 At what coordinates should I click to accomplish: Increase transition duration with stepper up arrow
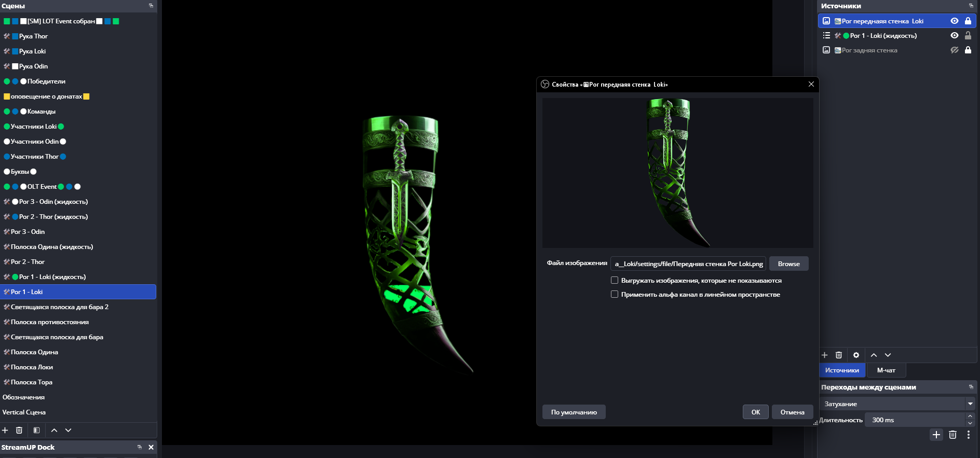tap(970, 417)
